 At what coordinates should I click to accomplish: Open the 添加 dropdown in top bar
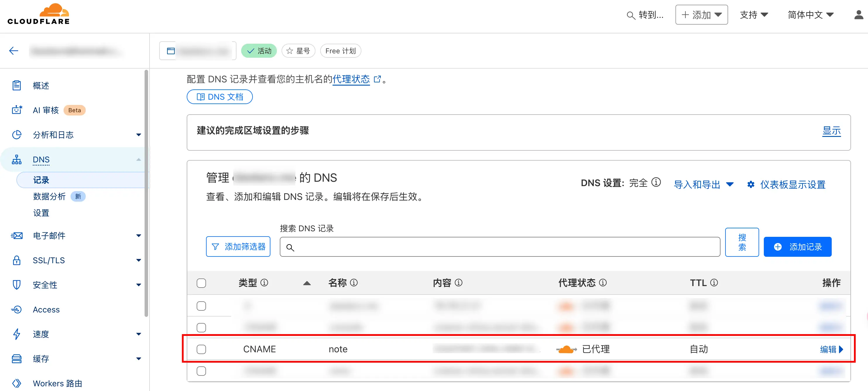tap(701, 15)
